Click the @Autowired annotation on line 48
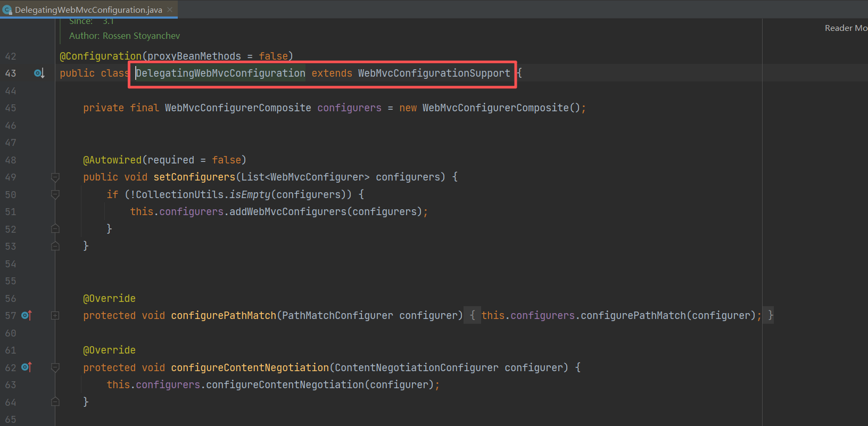Image resolution: width=868 pixels, height=426 pixels. point(112,160)
